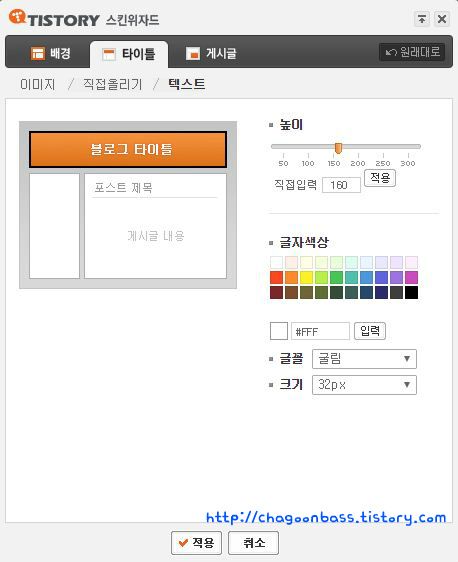Click the scroll-to-top arrow icon in title bar
This screenshot has height=562, width=458.
[x=422, y=19]
